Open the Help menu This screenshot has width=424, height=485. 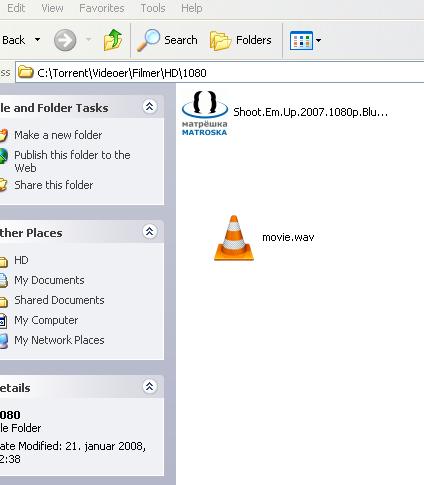(192, 8)
